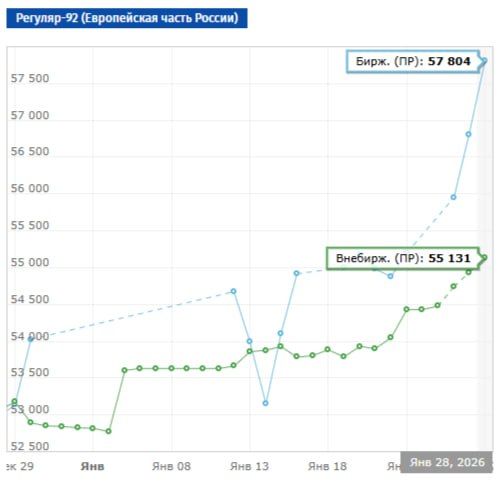Click the Янв 18 axis label
This screenshot has height=486, width=501.
[x=327, y=466]
